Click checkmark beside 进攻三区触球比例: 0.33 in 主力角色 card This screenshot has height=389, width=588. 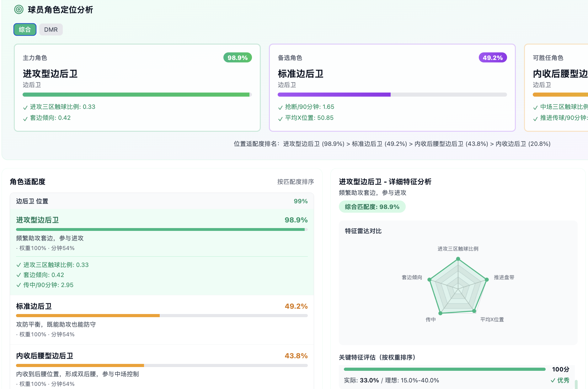(x=25, y=108)
